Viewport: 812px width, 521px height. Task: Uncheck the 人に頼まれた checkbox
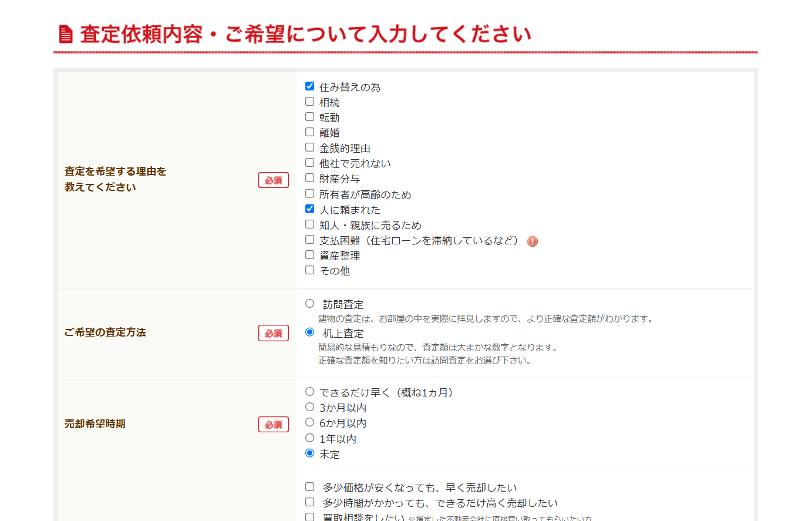309,209
